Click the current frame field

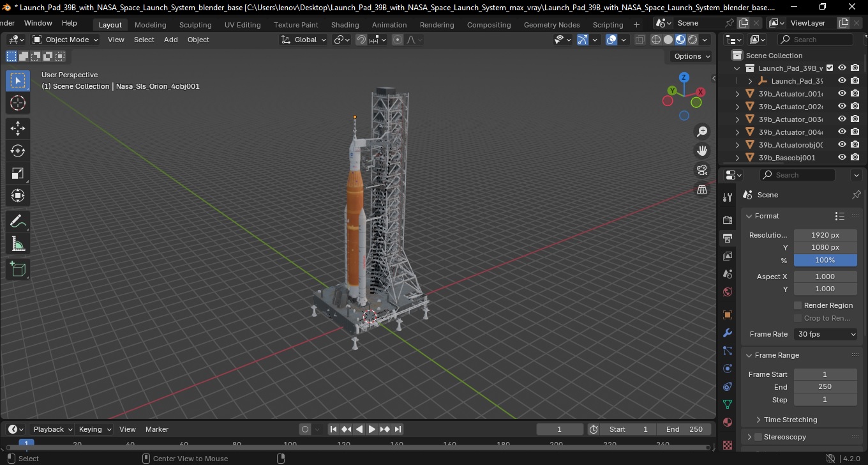[x=560, y=429]
